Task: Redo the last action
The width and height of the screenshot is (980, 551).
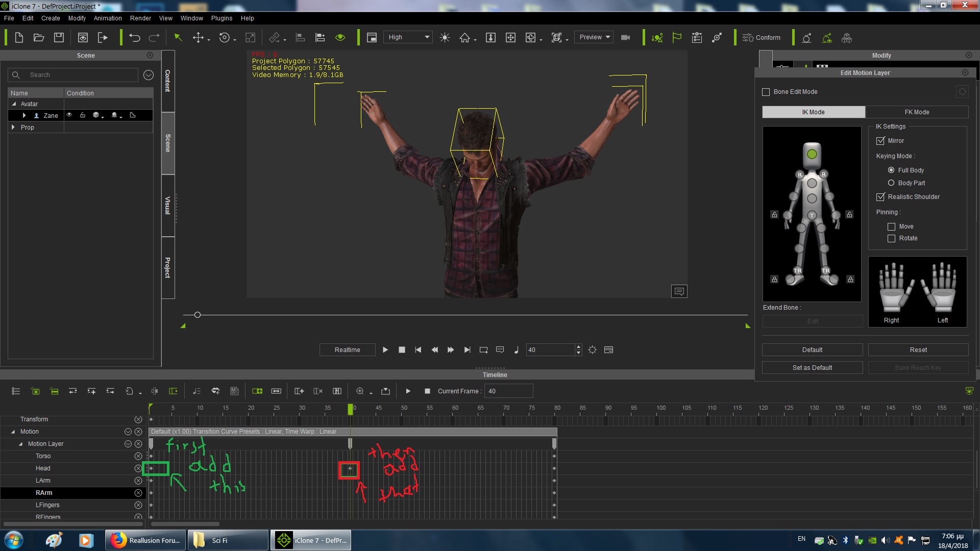Action: pyautogui.click(x=154, y=37)
